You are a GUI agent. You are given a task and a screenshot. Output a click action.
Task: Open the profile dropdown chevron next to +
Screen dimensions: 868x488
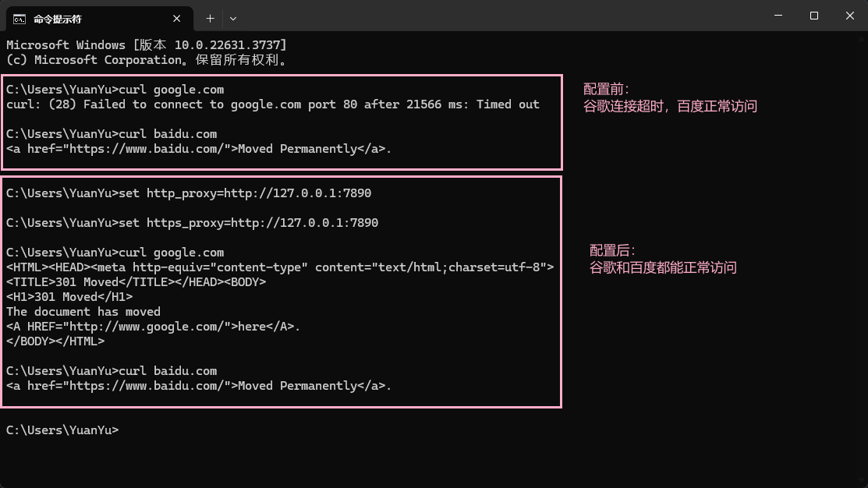point(232,18)
